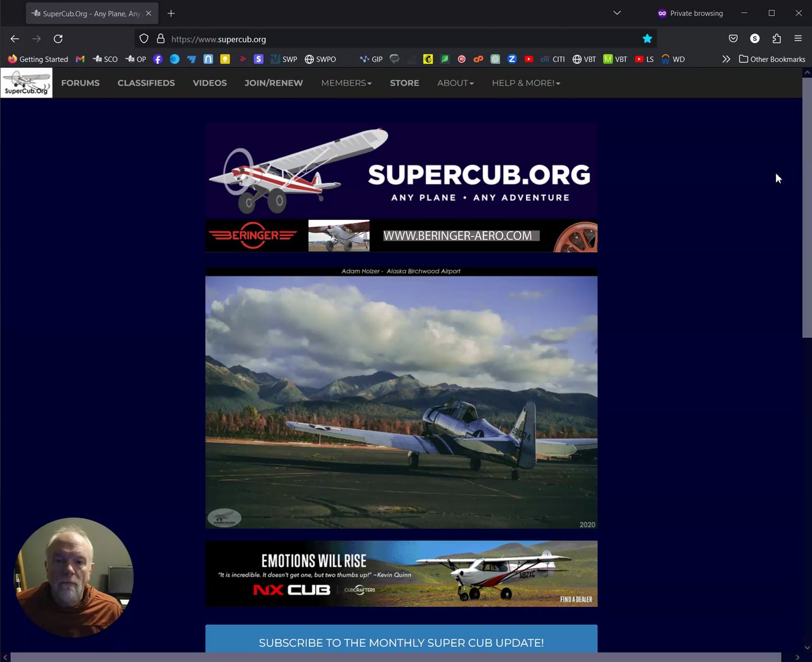The height and width of the screenshot is (662, 812).
Task: Click the SUPERCUB.ORG header banner
Action: tap(402, 171)
